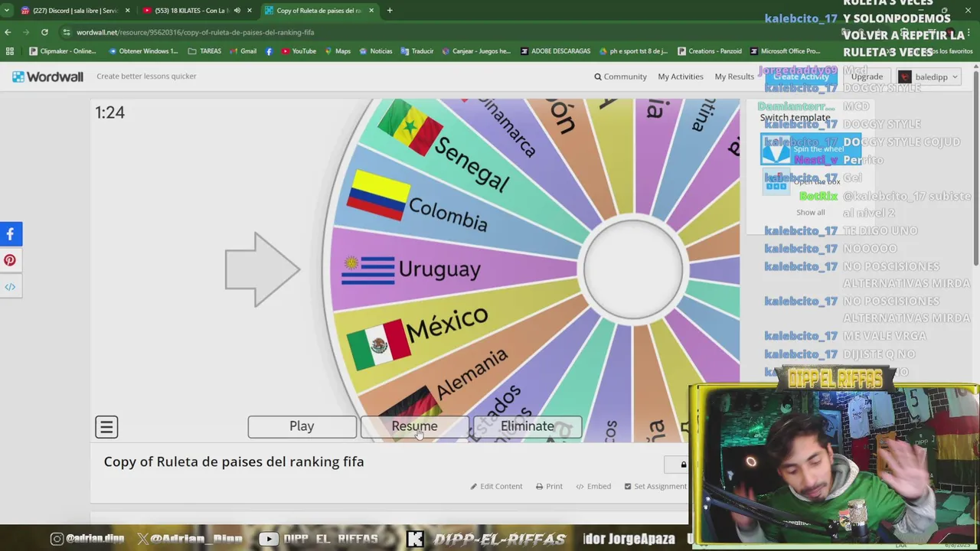Share on Facebook via sidebar icon

10,234
